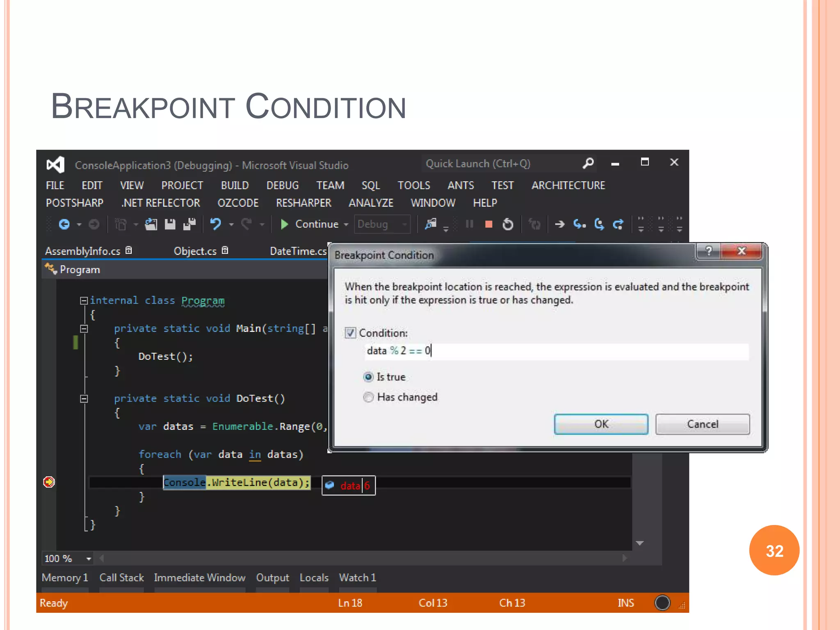Click the Navigate Backward arrow icon
The image size is (840, 630).
pos(64,224)
